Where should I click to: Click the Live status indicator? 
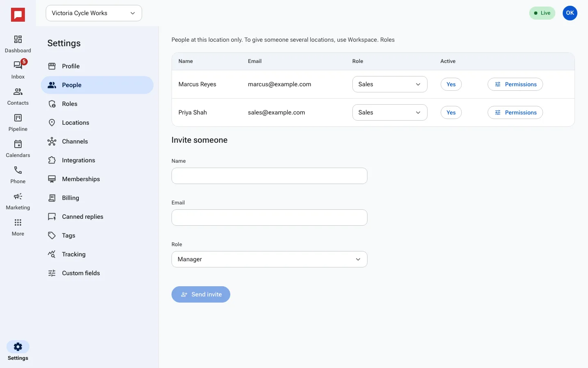(x=542, y=13)
